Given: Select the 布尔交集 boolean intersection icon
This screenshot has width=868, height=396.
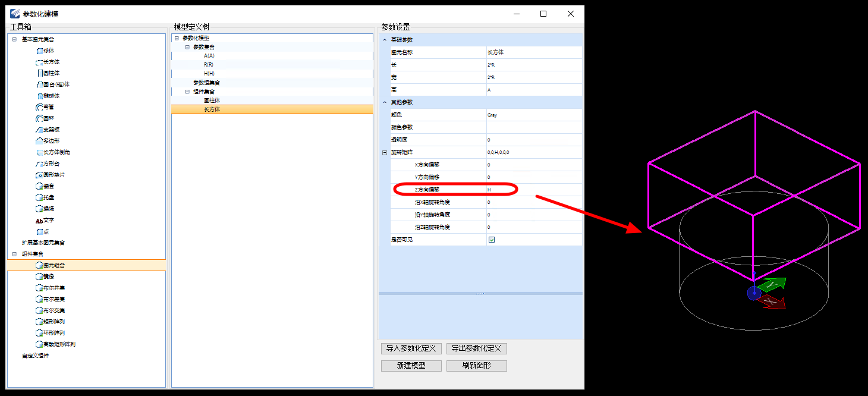Looking at the screenshot, I should coord(39,310).
